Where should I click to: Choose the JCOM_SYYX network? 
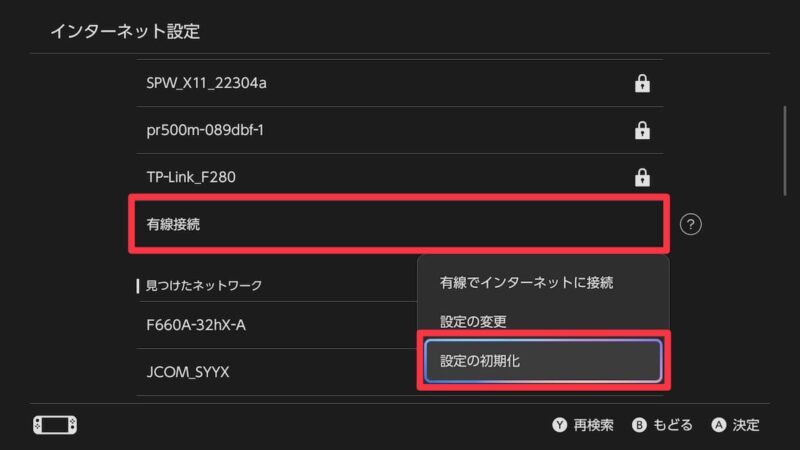[276, 372]
